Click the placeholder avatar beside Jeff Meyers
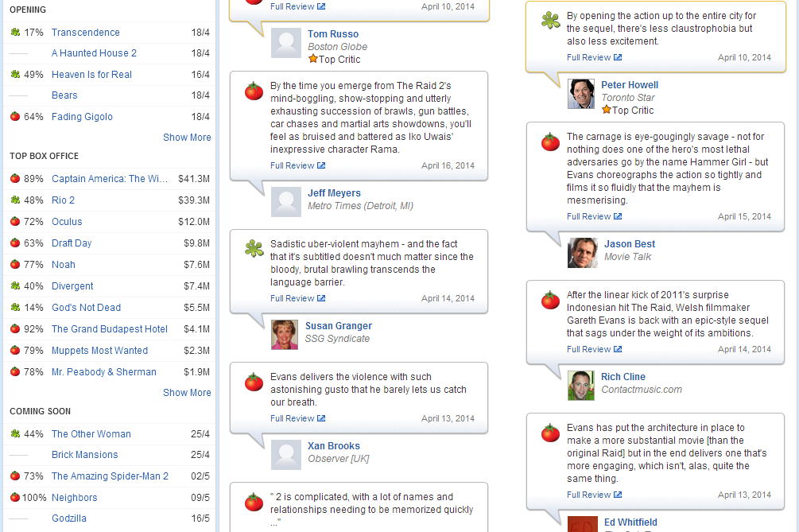The width and height of the screenshot is (799, 532). point(286,202)
